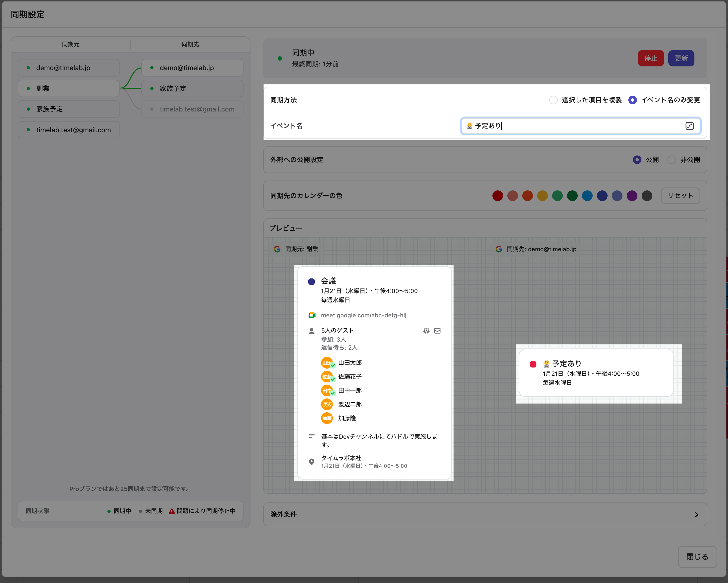Screen dimensions: 728x583
Task: Reset calendar color with リセット
Action: (680, 196)
